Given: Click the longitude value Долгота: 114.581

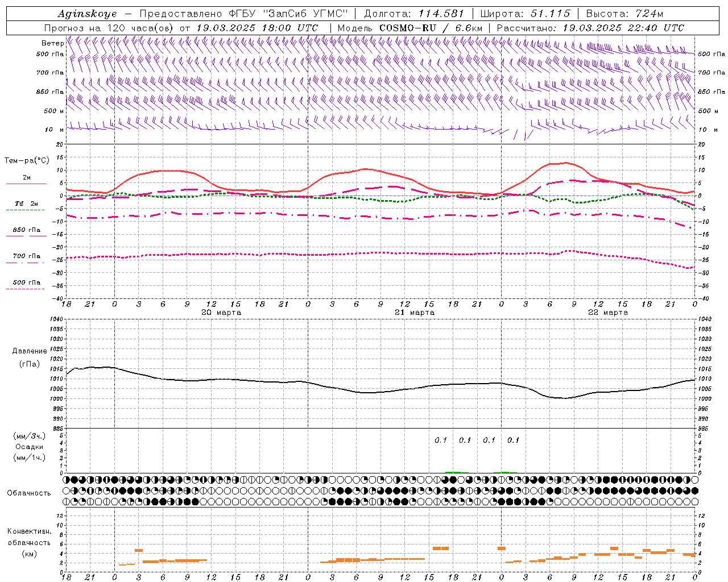Looking at the screenshot, I should point(414,14).
